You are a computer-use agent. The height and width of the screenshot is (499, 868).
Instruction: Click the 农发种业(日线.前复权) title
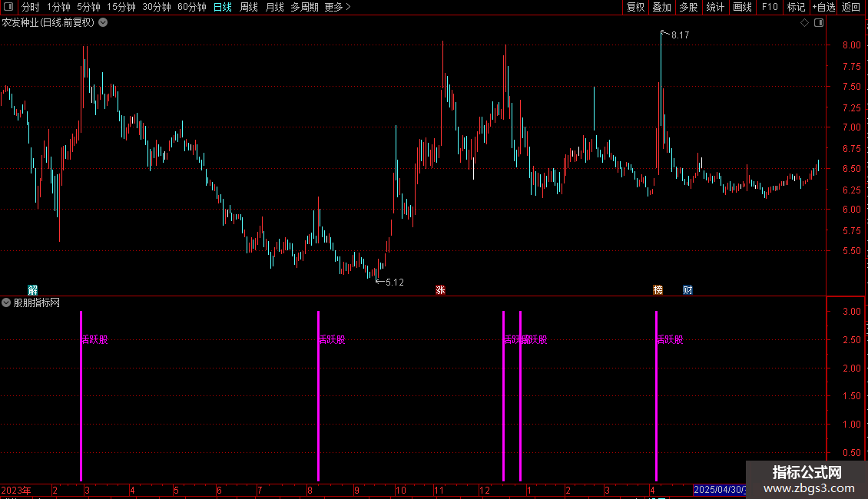coord(48,23)
